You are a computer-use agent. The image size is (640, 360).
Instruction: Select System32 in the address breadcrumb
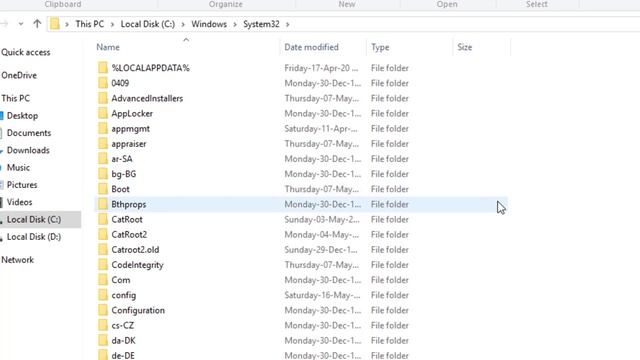[x=261, y=24]
